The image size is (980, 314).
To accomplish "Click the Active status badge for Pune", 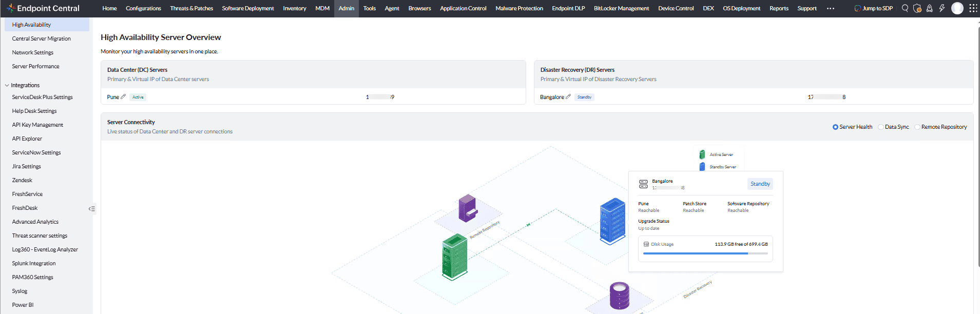I will click(x=138, y=97).
